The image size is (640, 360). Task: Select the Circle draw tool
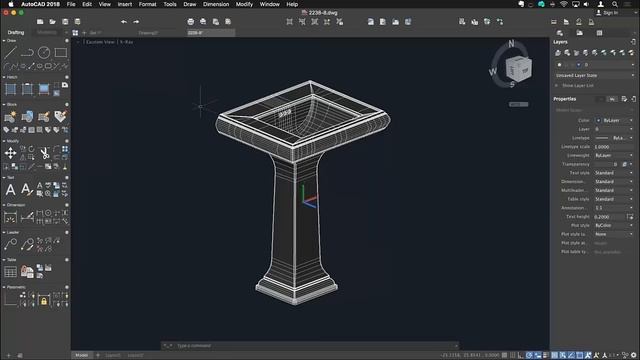(44, 53)
